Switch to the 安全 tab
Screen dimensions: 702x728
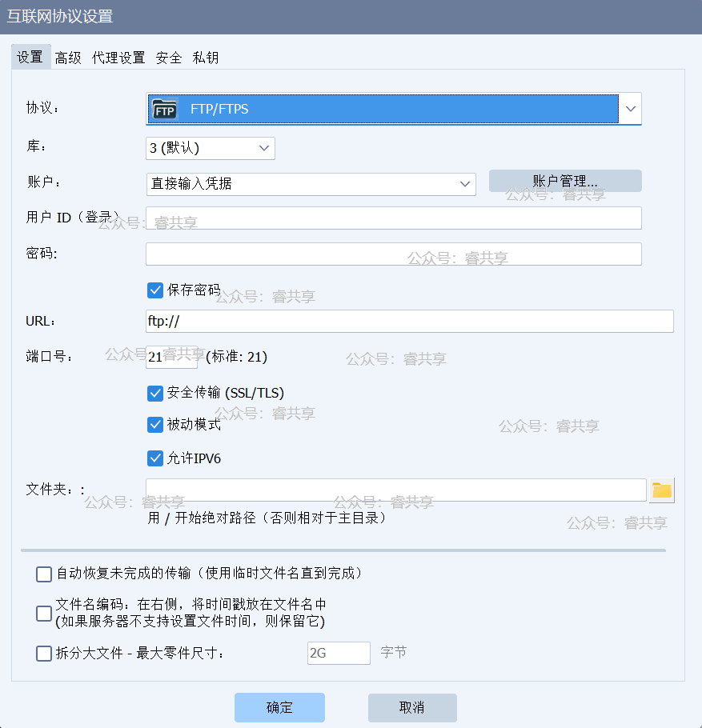[x=169, y=58]
